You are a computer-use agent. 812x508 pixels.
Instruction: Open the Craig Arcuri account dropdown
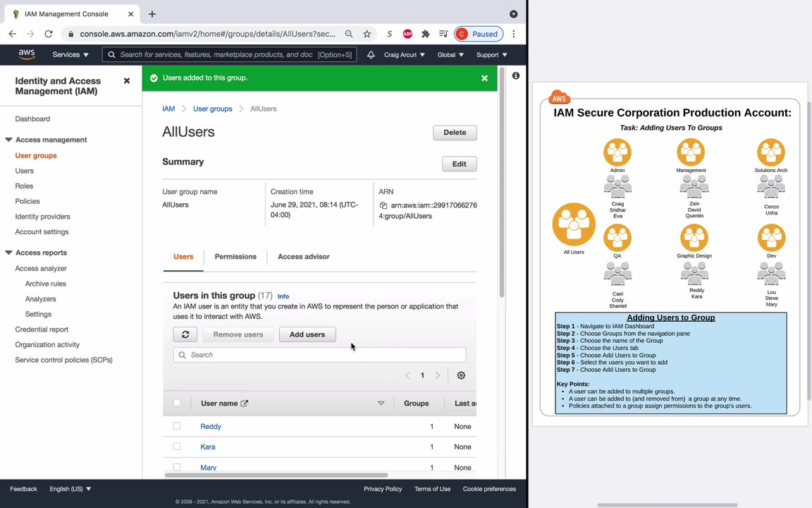click(405, 54)
